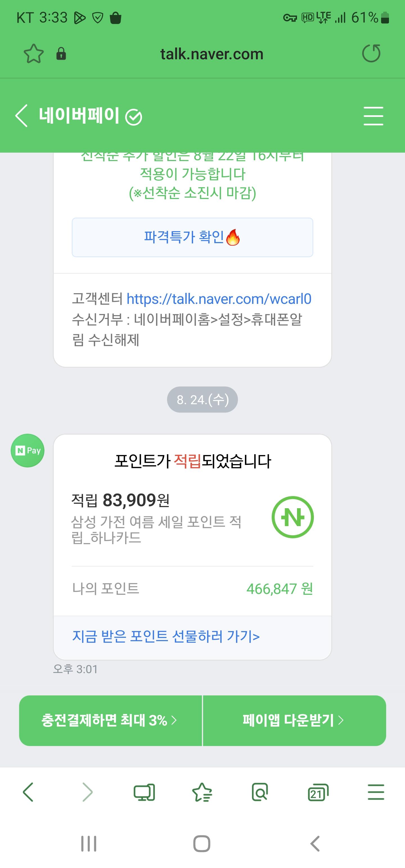Expand 충전결제하면 최대 3% option
Image resolution: width=405 pixels, height=868 pixels.
[110, 720]
